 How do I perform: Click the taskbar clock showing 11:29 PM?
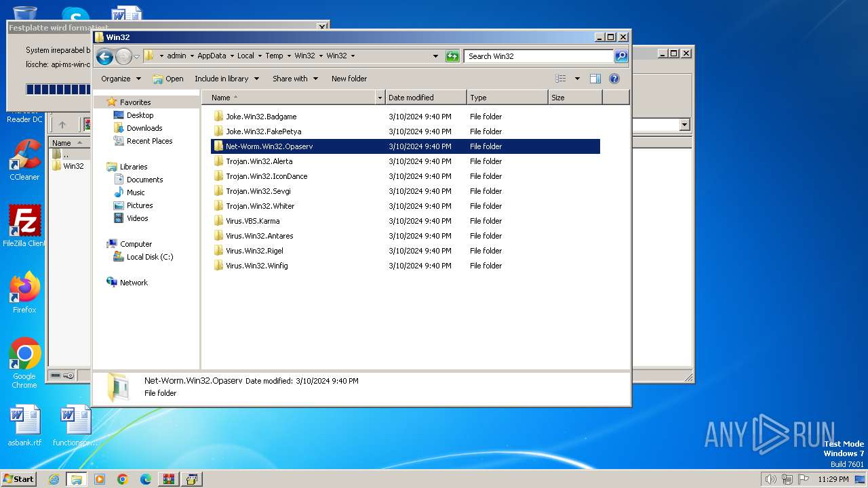coord(833,479)
